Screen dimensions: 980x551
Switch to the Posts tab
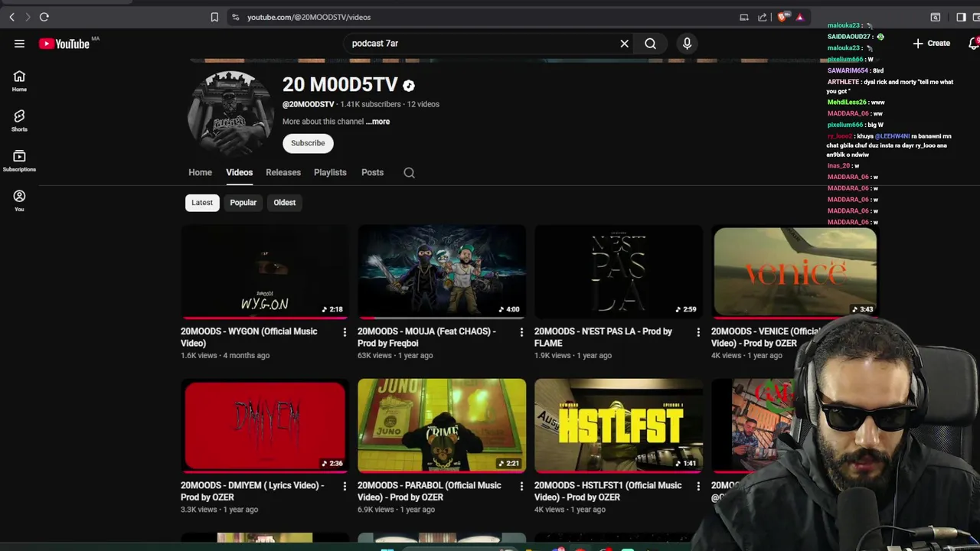pos(372,172)
